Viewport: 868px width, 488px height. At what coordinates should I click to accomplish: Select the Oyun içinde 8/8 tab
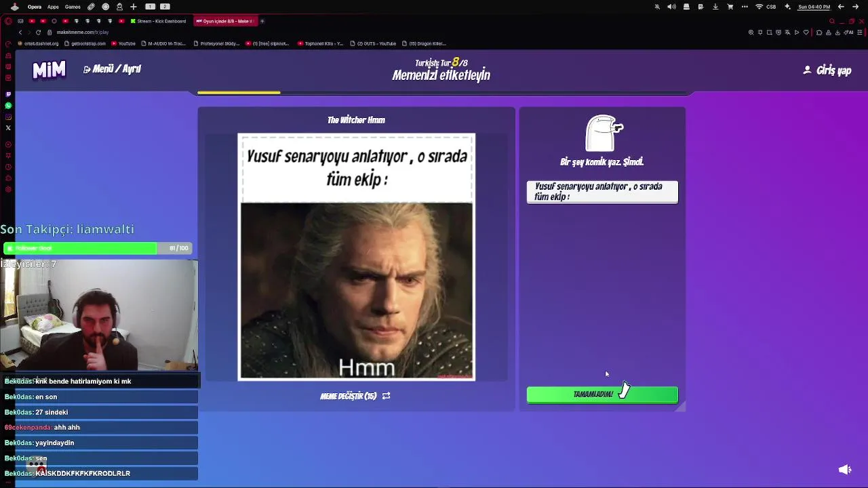[x=224, y=21]
